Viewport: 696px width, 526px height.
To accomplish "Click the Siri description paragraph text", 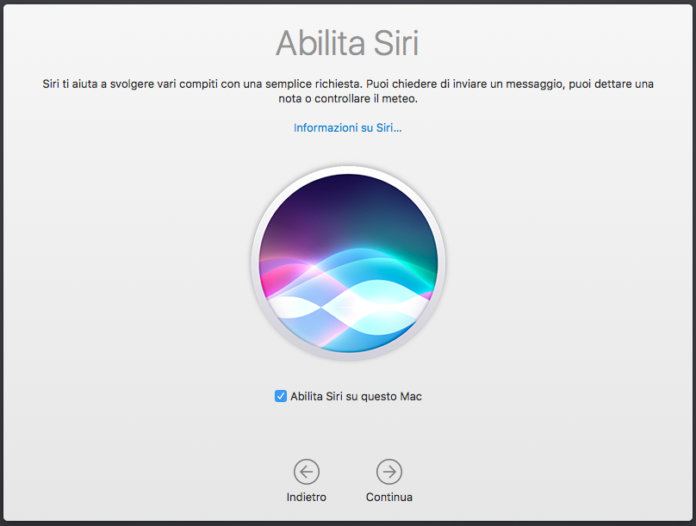I will 348,91.
